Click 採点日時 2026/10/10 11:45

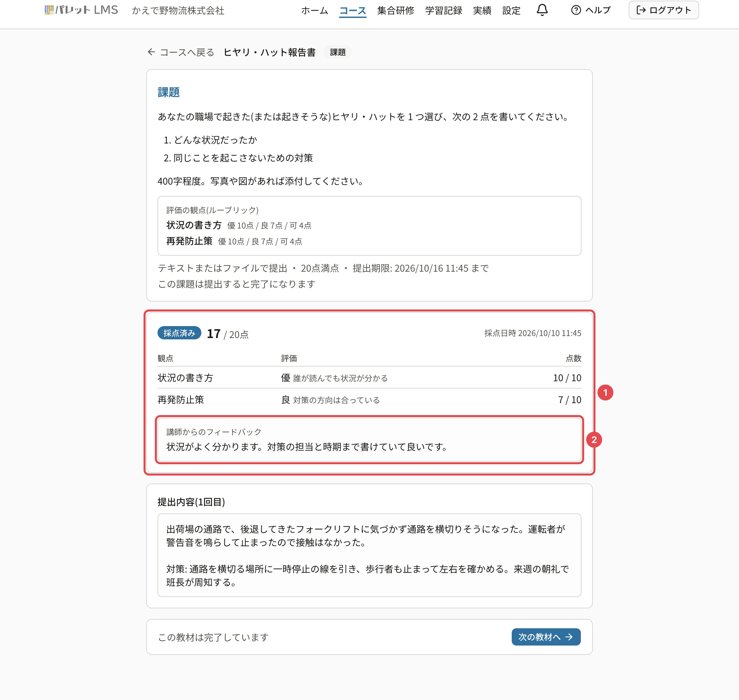tap(533, 333)
